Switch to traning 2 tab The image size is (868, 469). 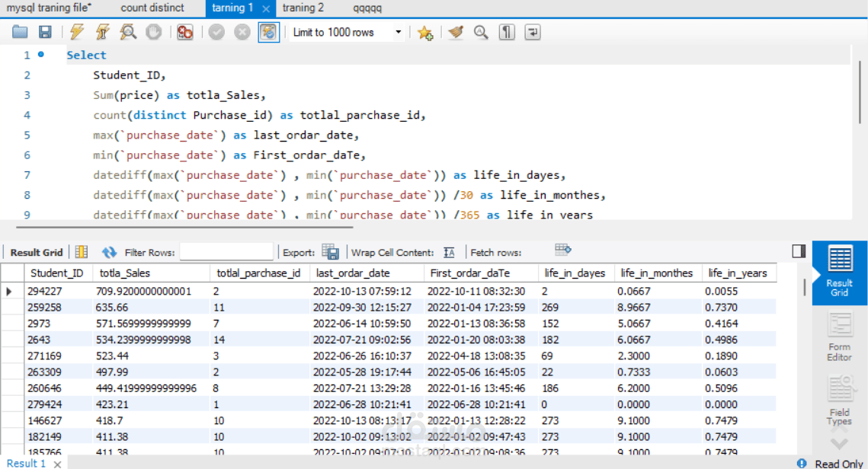303,8
